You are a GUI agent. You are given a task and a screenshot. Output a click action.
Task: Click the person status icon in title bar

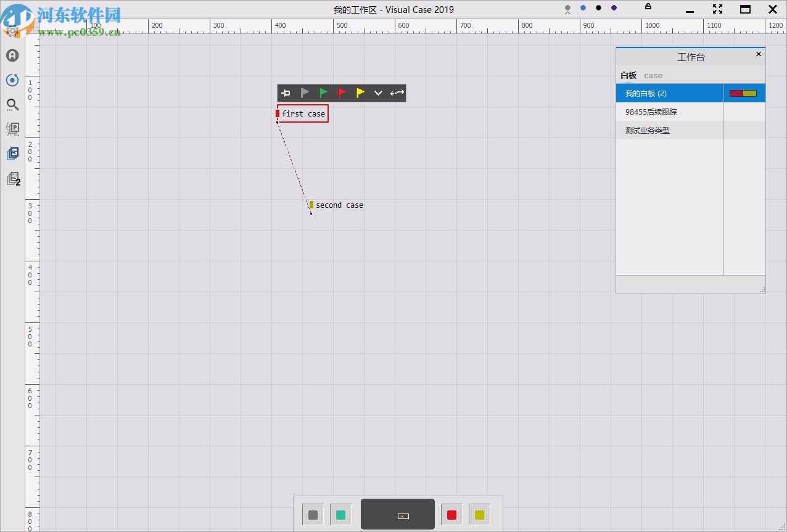click(x=567, y=8)
